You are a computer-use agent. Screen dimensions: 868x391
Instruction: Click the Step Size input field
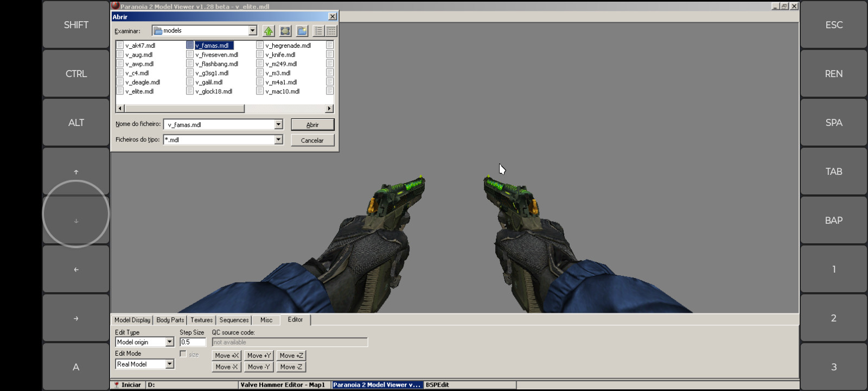click(193, 342)
